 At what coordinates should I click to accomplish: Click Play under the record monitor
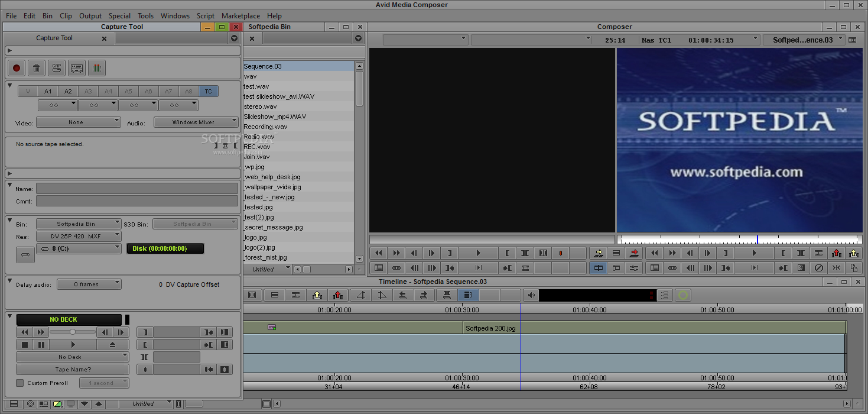pyautogui.click(x=754, y=253)
